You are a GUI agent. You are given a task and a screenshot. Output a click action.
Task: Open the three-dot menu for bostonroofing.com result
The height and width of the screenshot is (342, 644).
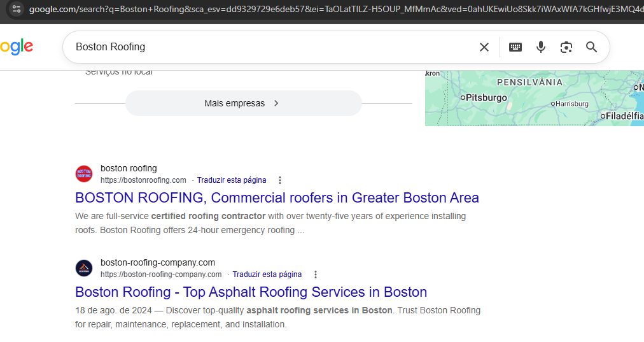point(280,180)
